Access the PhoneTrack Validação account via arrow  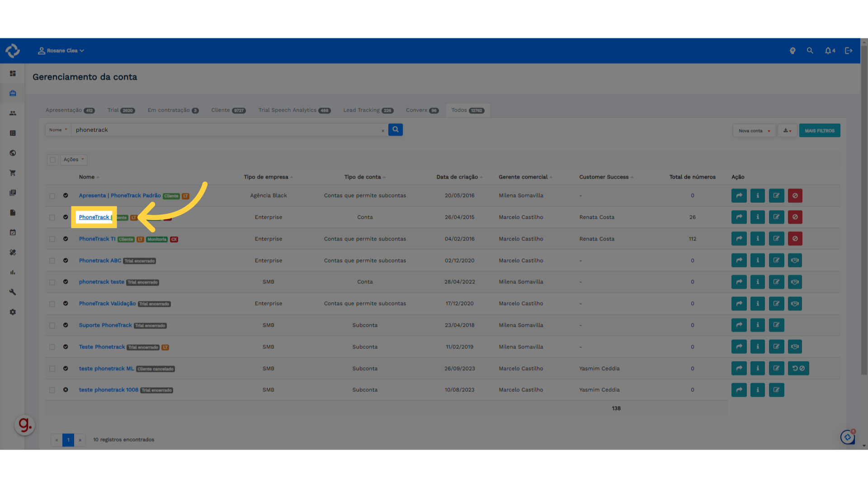point(739,304)
